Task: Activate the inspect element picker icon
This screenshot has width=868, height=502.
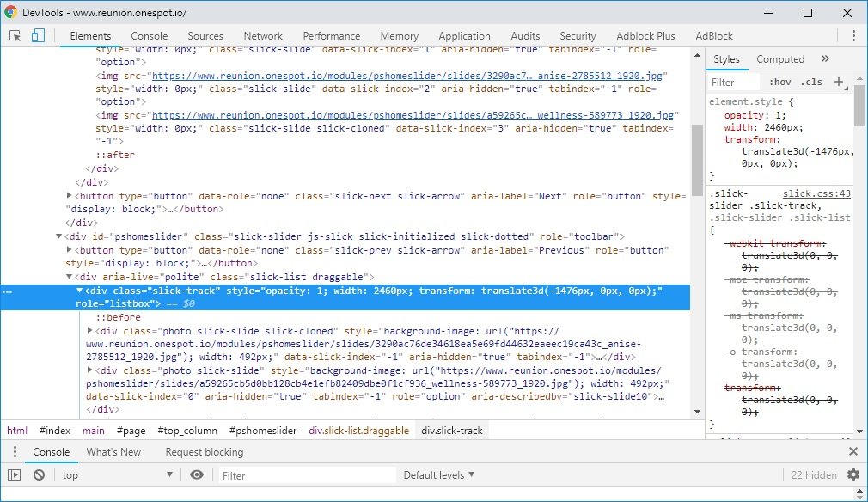Action: [15, 36]
